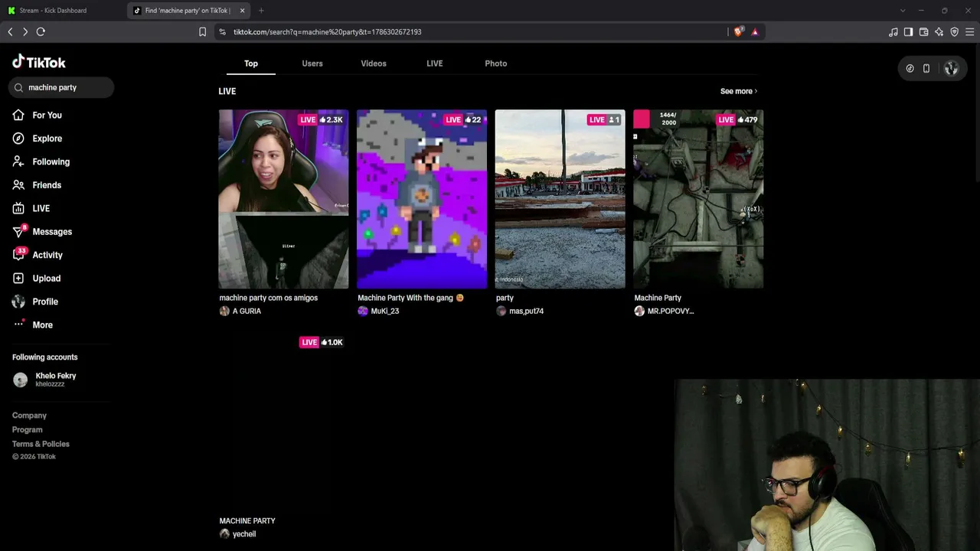980x551 pixels.
Task: Open Brave Rewards triangle icon
Action: pos(755,31)
